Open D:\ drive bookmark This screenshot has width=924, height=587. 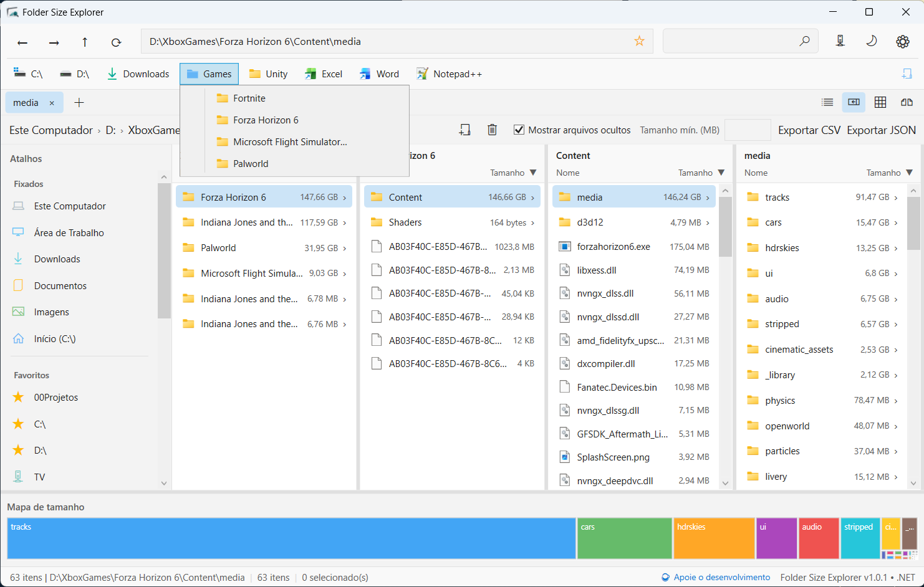coord(74,74)
